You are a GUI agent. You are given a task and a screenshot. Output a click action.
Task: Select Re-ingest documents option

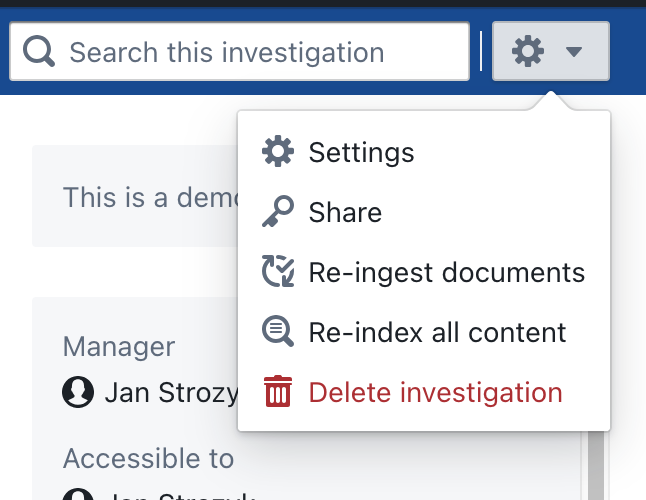coord(424,272)
